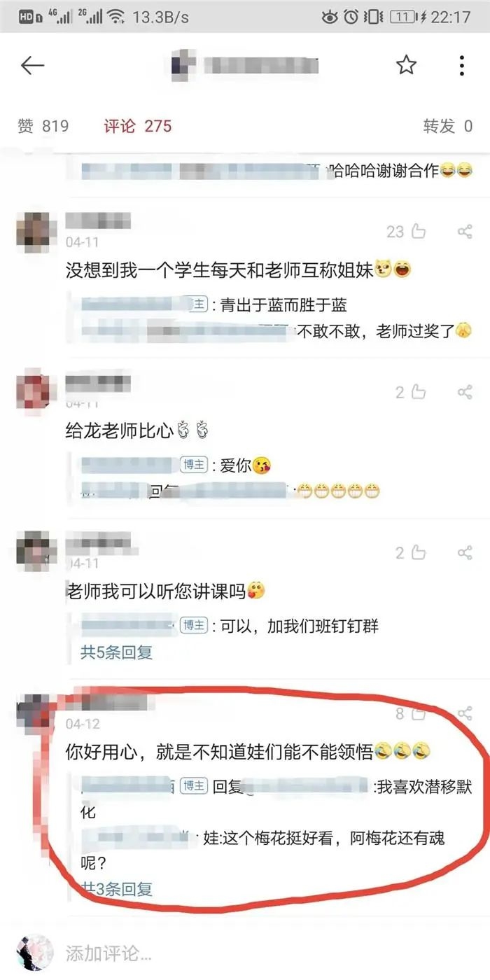Image resolution: width=490 pixels, height=980 pixels.
Task: Open the three-dot more options menu
Action: [x=461, y=65]
